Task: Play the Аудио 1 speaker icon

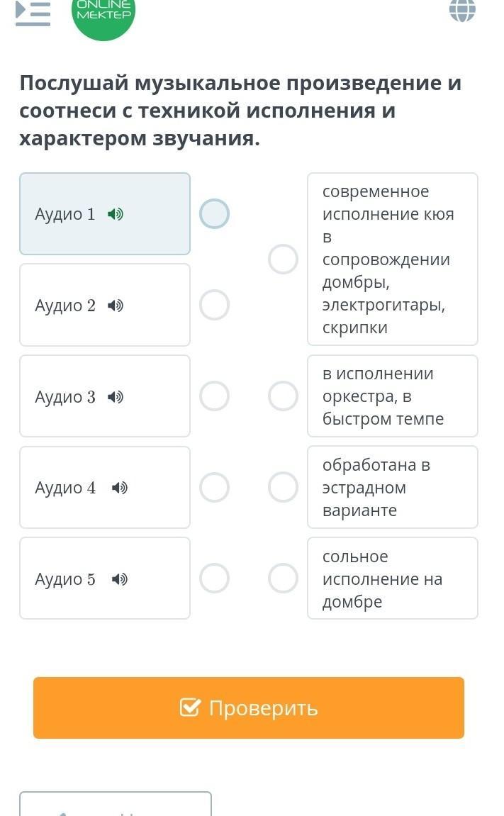Action: tap(115, 214)
